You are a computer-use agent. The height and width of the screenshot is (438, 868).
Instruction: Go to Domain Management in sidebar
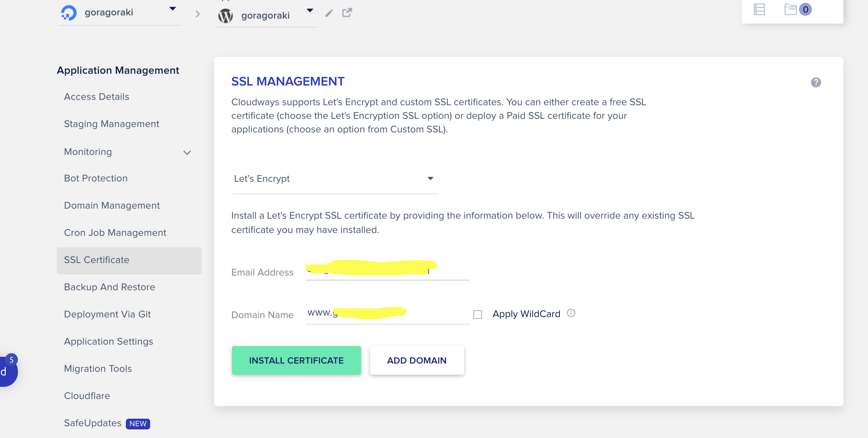pos(112,205)
